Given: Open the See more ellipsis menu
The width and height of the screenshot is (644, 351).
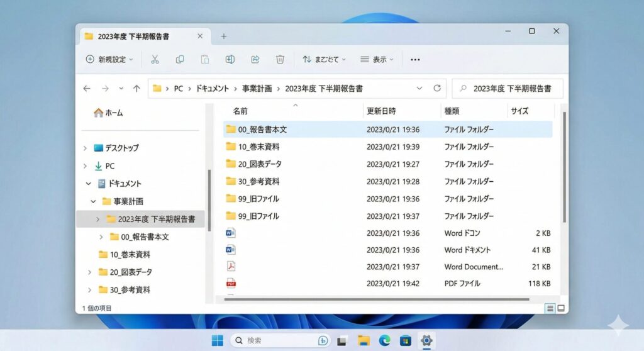Looking at the screenshot, I should [415, 59].
